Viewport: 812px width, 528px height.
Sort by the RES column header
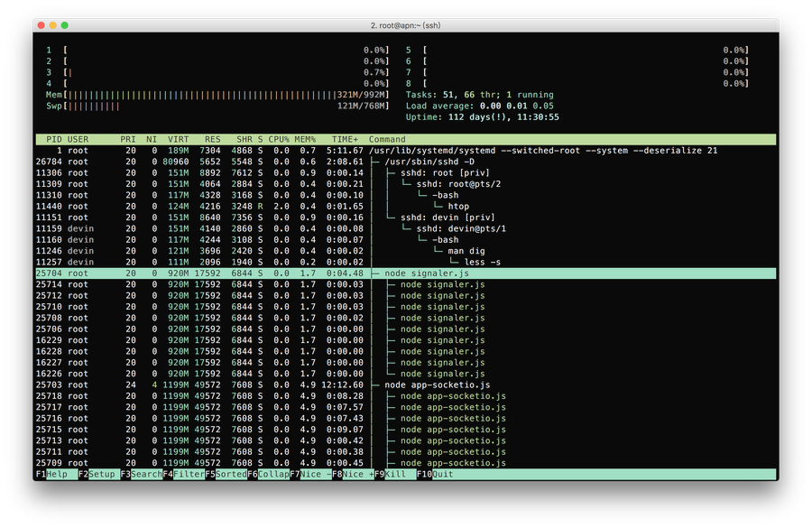click(212, 139)
